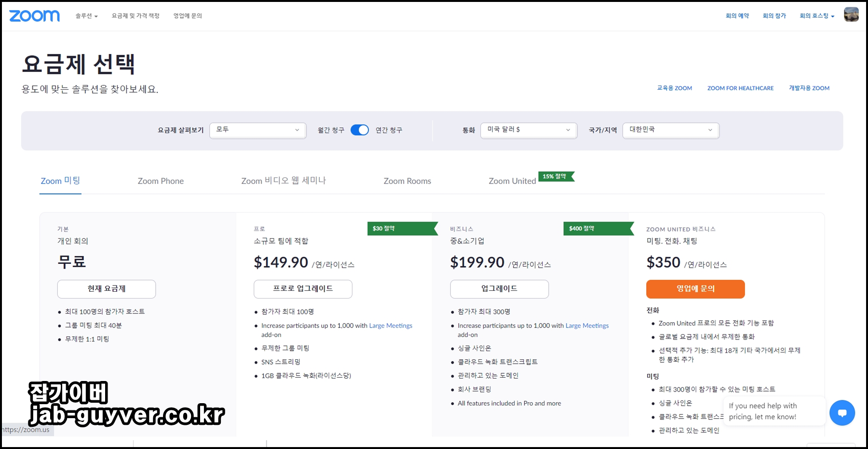
Task: Open the country dropdown showing 대한민국
Action: point(671,130)
